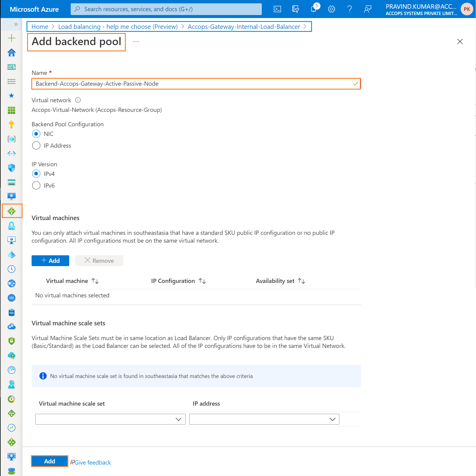Image resolution: width=476 pixels, height=476 pixels.
Task: Click the Azure search box
Action: tap(166, 9)
